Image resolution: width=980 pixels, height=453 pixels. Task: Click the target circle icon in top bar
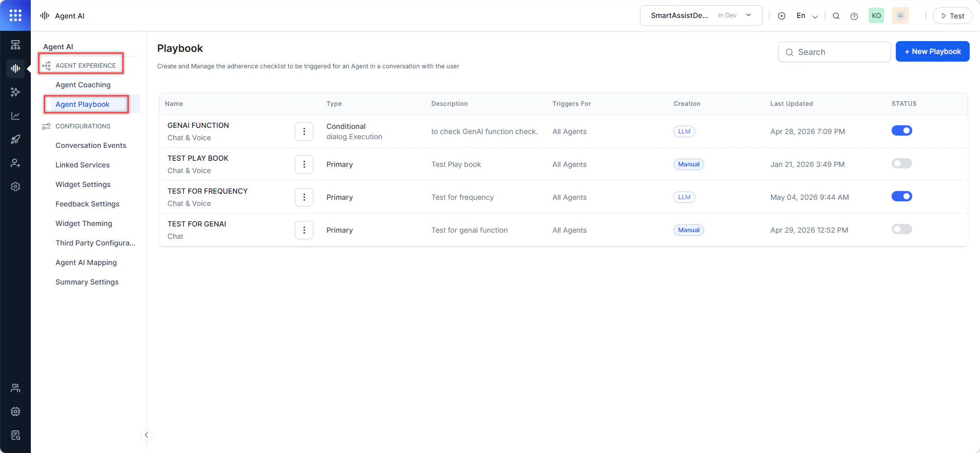pos(782,16)
